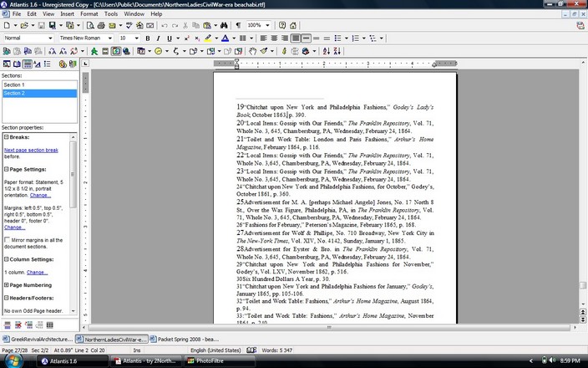Screen dimensions: 588x368
Task: Toggle Bold formatting
Action: pos(148,38)
